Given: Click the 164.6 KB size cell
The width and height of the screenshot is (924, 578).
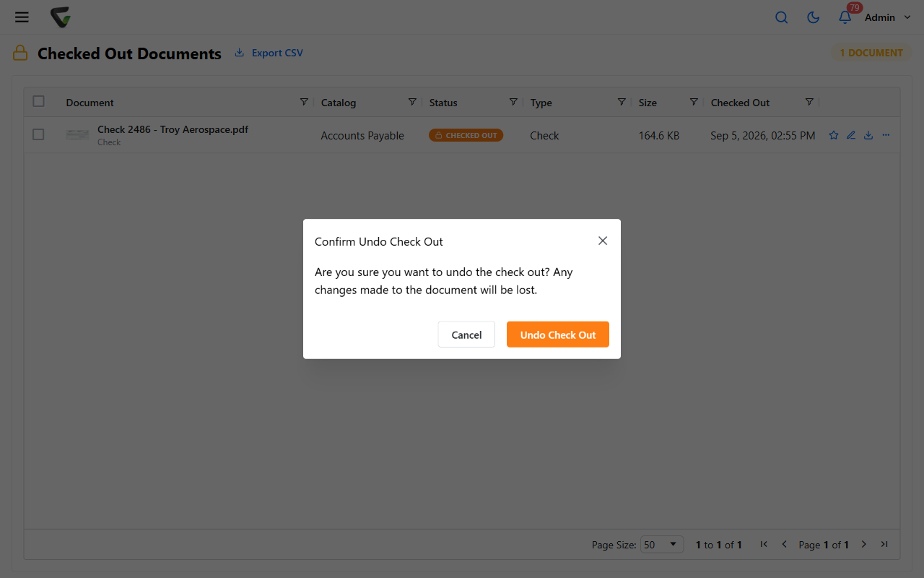Looking at the screenshot, I should click(659, 136).
